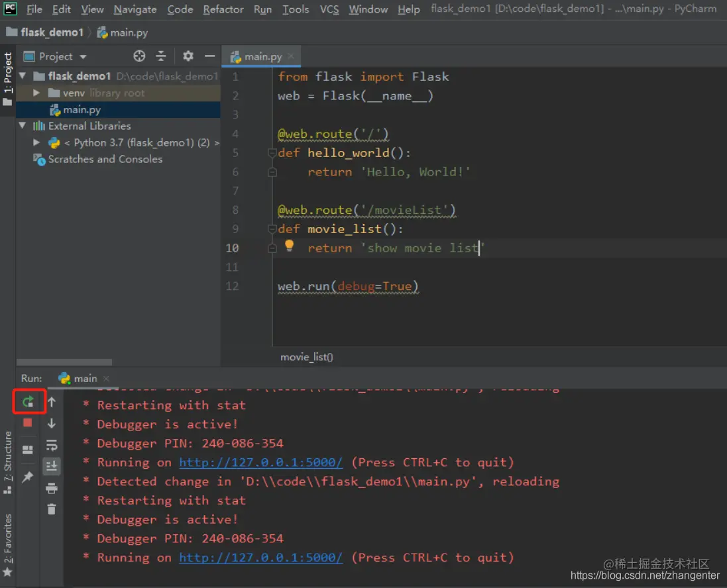Collapse all in Project panel
Image resolution: width=727 pixels, height=588 pixels.
point(161,56)
